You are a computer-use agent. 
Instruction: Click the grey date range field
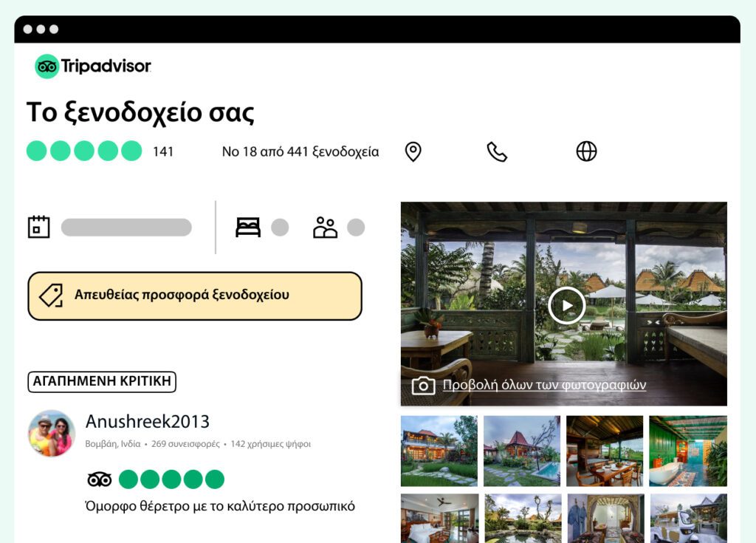(x=126, y=228)
